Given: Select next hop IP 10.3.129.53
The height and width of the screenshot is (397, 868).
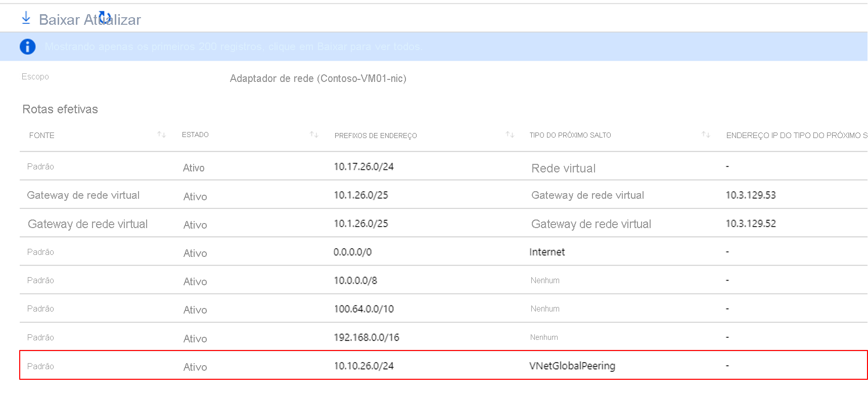Looking at the screenshot, I should (751, 195).
